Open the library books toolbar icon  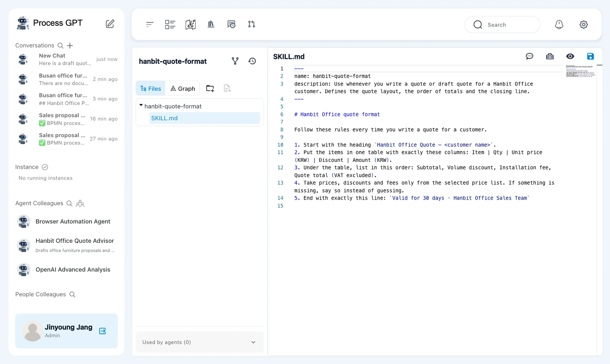[x=211, y=24]
